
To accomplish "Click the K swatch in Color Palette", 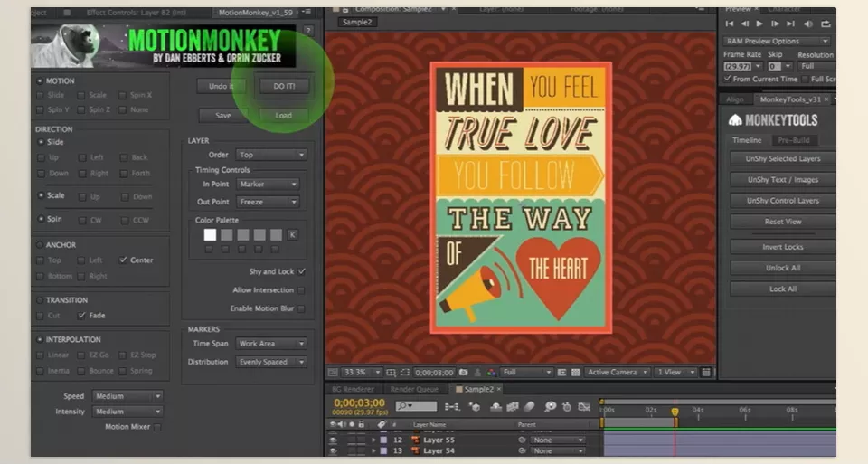I will click(293, 235).
